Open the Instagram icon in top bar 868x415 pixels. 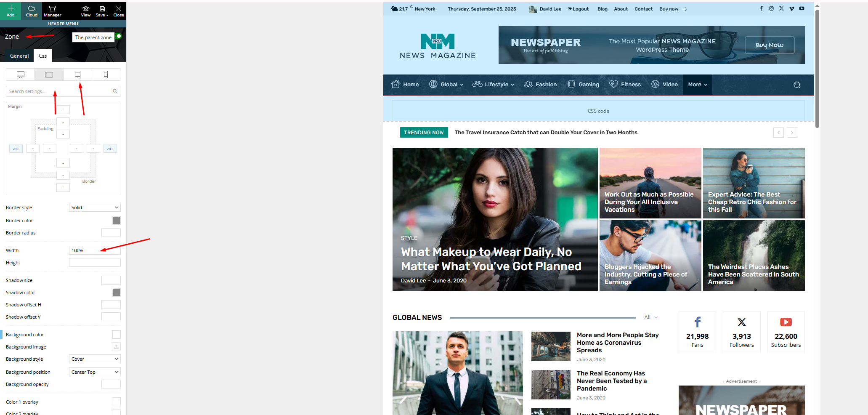coord(771,8)
